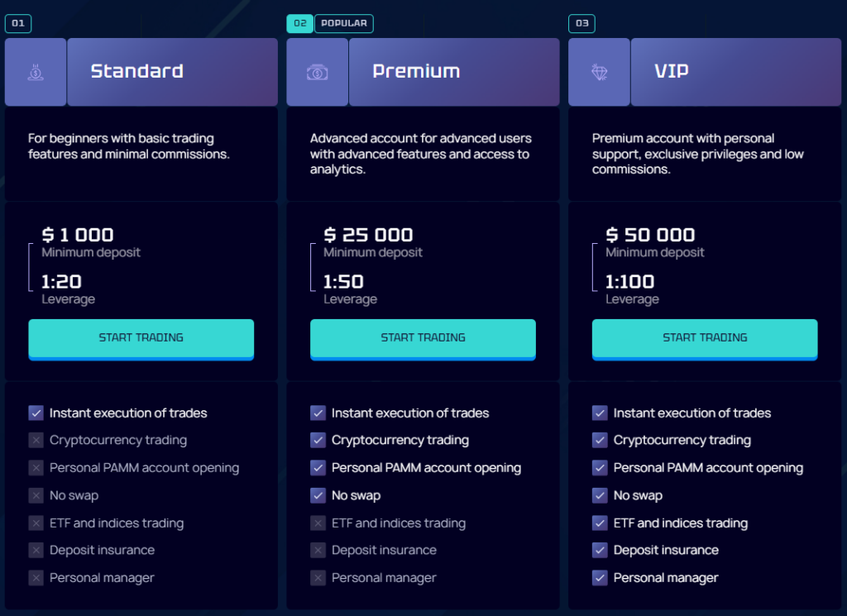Image resolution: width=847 pixels, height=616 pixels.
Task: Click the 03 number badge
Action: [581, 23]
